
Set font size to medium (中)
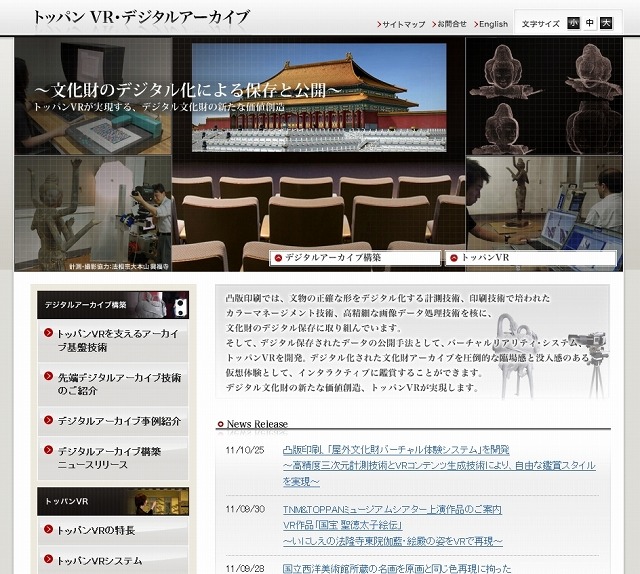[590, 23]
